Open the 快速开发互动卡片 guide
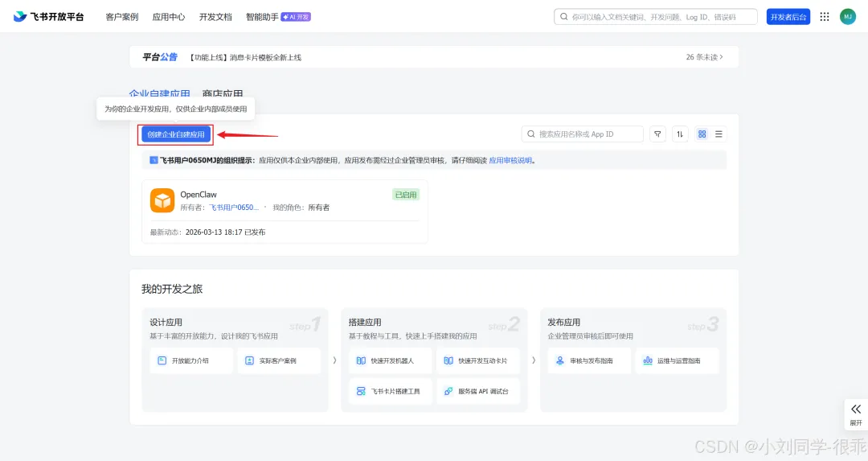868x461 pixels. [x=478, y=360]
